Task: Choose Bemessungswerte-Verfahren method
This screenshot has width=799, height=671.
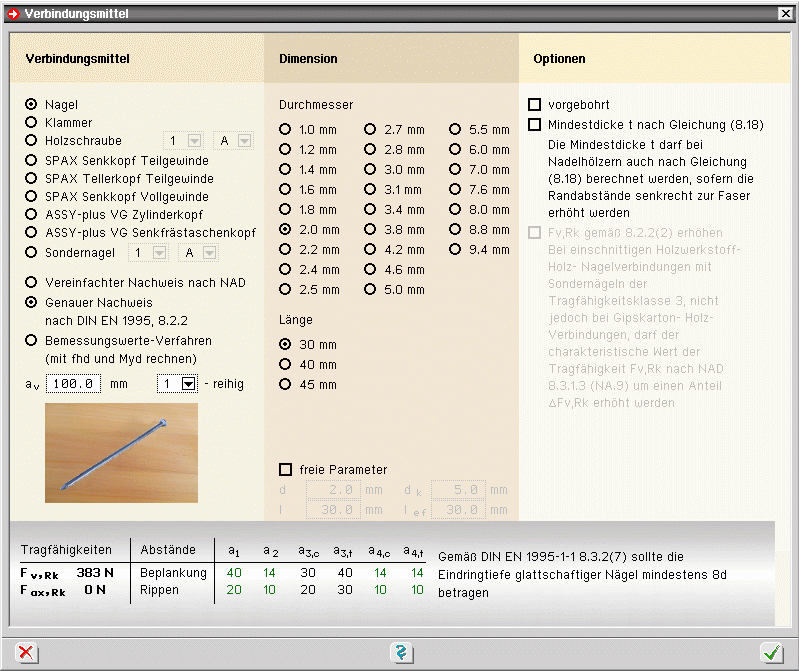Action: tap(32, 341)
